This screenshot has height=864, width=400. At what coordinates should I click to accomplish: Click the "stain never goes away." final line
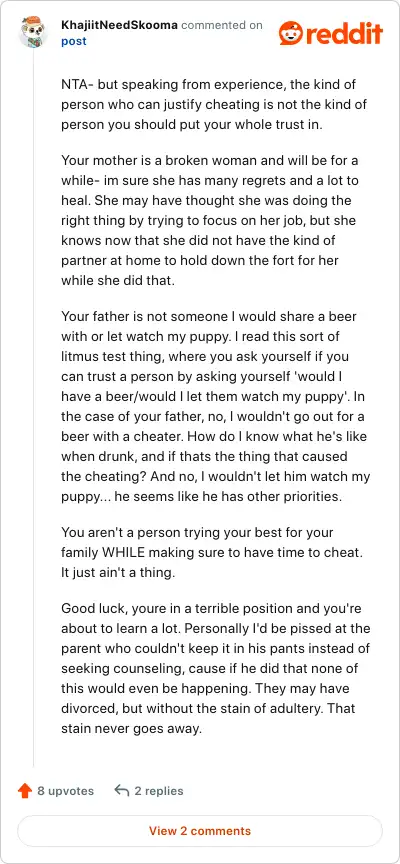tap(132, 728)
